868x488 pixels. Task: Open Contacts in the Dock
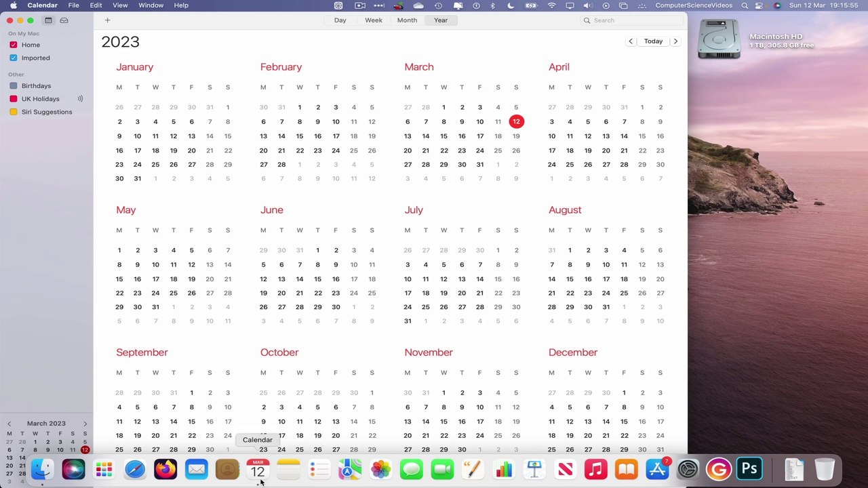pyautogui.click(x=227, y=469)
